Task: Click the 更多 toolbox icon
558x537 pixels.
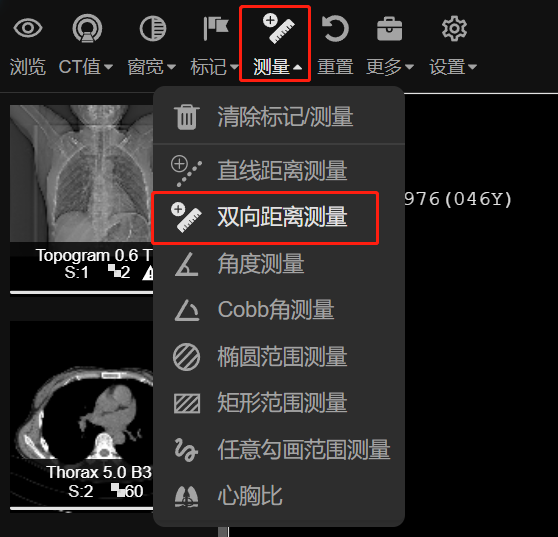Action: click(x=389, y=29)
